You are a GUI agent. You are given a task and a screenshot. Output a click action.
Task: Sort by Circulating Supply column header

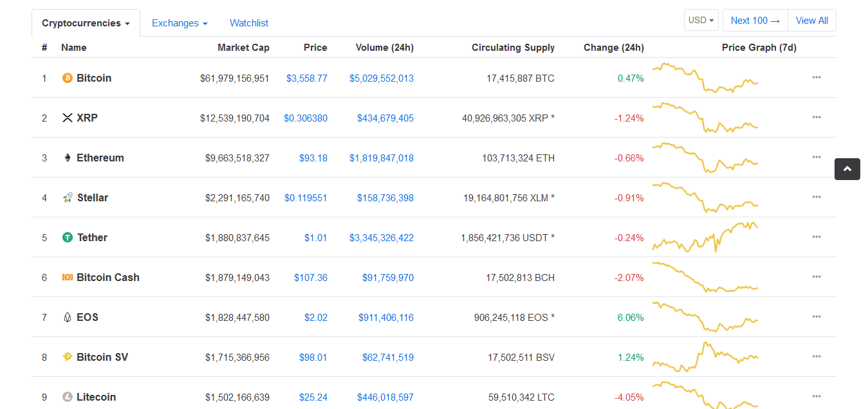[513, 48]
